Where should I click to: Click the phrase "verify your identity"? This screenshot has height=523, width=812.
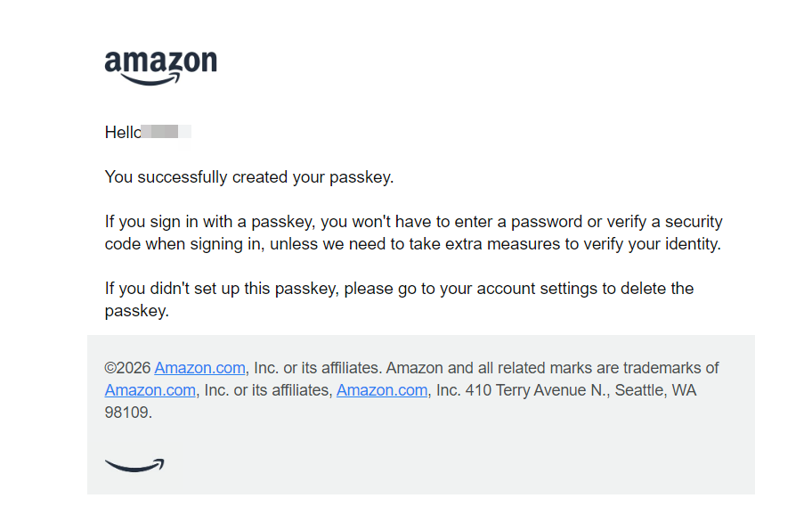coord(652,244)
